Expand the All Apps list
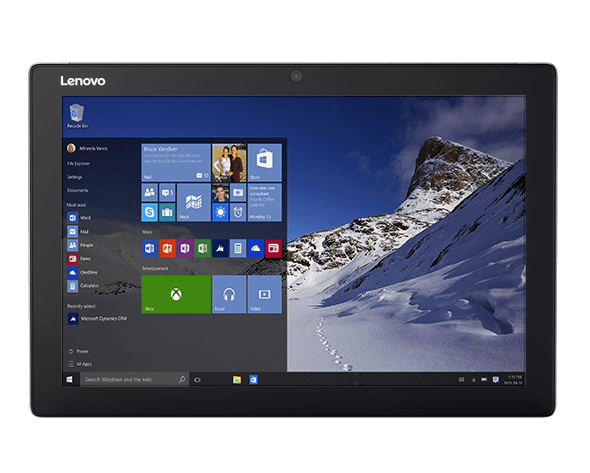The height and width of the screenshot is (473, 590). click(x=80, y=364)
